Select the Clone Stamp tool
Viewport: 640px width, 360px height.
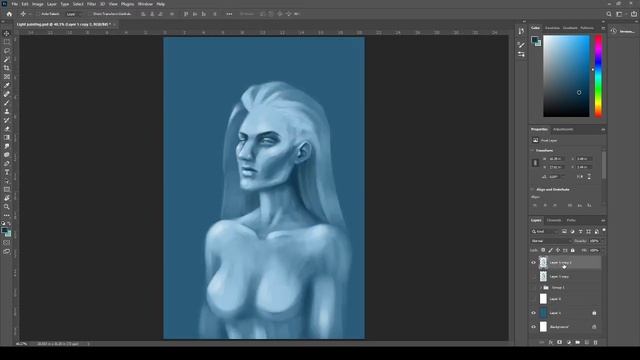tap(7, 111)
